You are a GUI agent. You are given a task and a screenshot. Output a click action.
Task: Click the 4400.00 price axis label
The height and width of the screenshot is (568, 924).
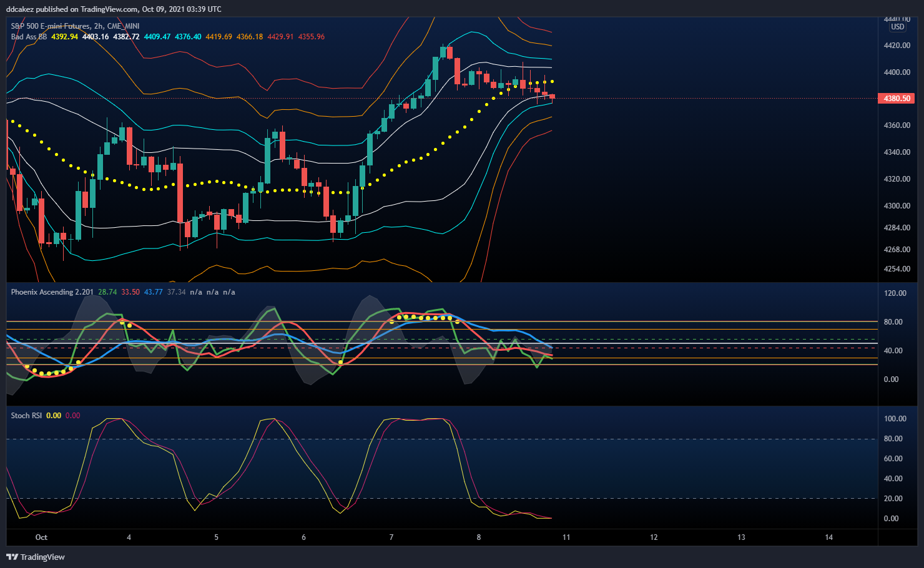pyautogui.click(x=897, y=72)
